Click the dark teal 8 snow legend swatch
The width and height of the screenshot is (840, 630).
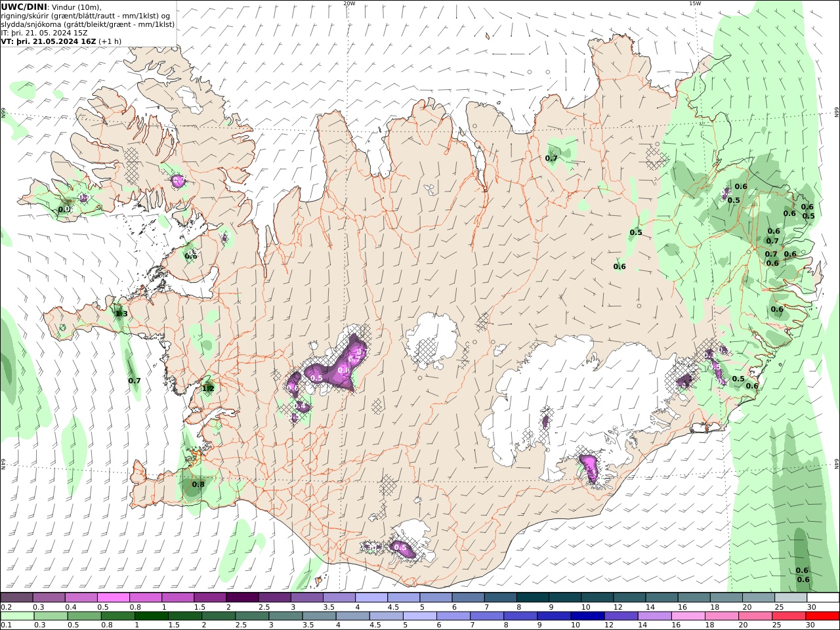point(532,598)
